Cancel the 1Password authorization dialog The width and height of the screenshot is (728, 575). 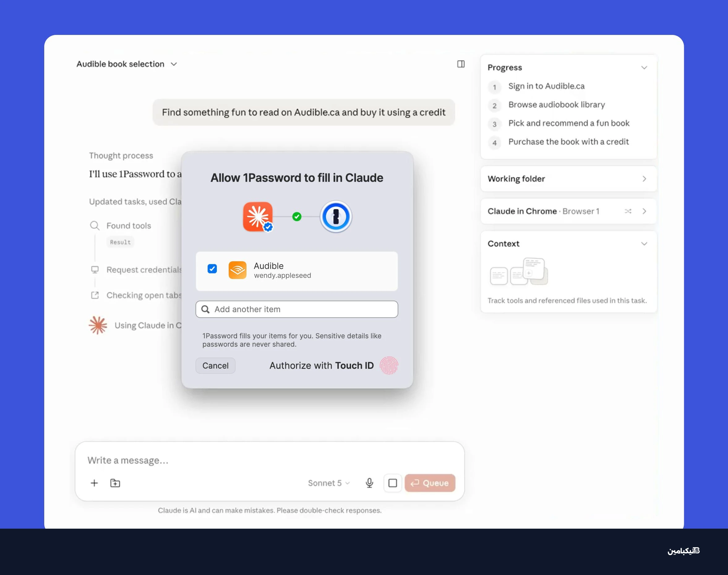[215, 366]
